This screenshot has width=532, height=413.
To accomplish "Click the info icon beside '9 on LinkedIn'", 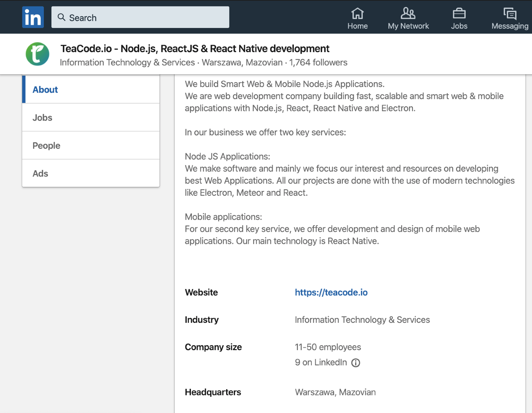I will (x=356, y=363).
